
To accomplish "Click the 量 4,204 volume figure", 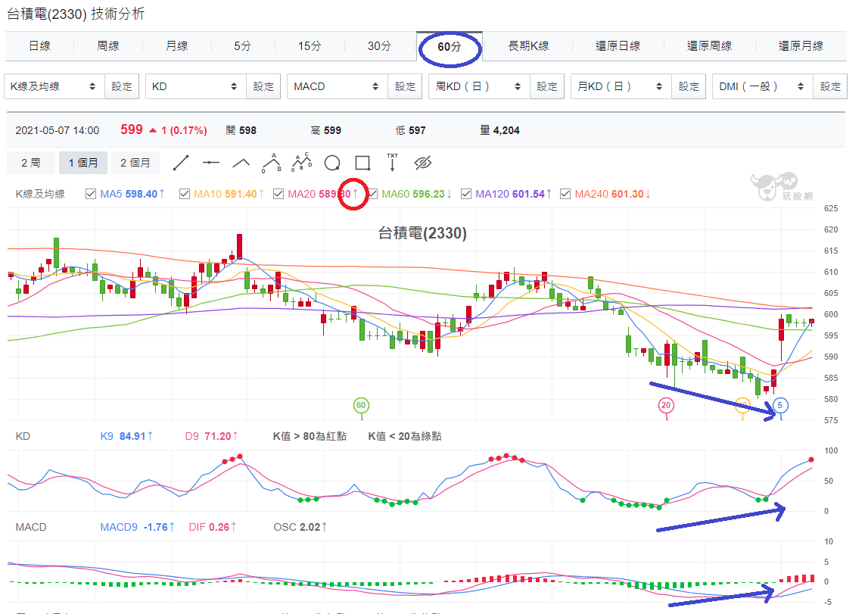I will 499,131.
